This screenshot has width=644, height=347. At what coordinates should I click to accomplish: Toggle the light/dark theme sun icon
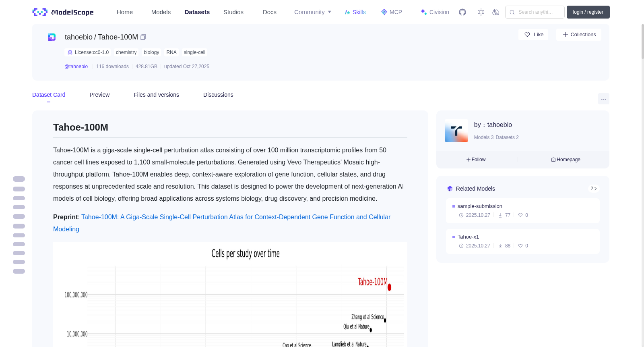tap(481, 12)
